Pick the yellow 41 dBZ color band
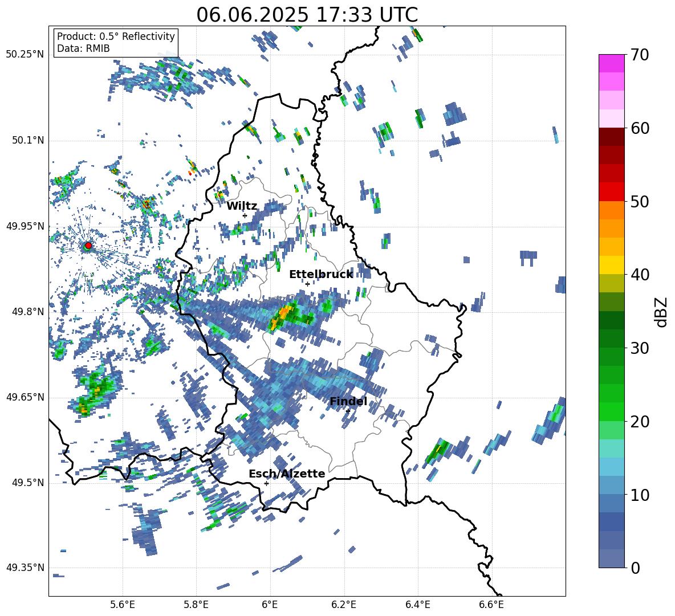The height and width of the screenshot is (616, 675). click(611, 266)
